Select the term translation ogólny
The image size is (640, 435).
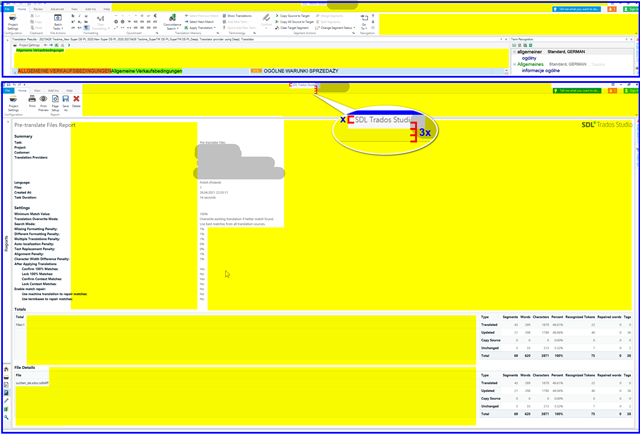pos(529,58)
